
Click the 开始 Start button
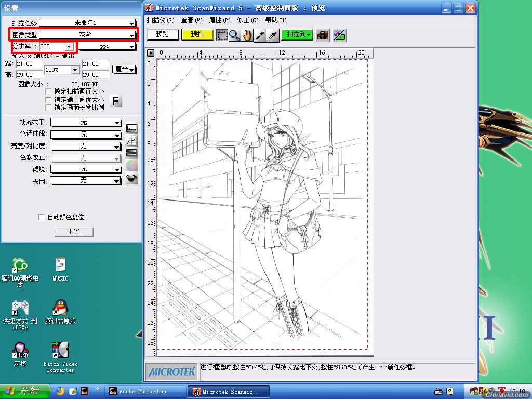pos(24,391)
